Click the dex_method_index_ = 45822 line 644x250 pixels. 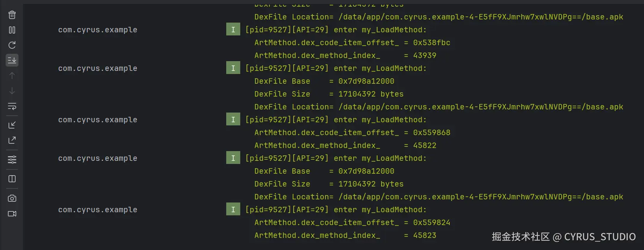pos(345,145)
